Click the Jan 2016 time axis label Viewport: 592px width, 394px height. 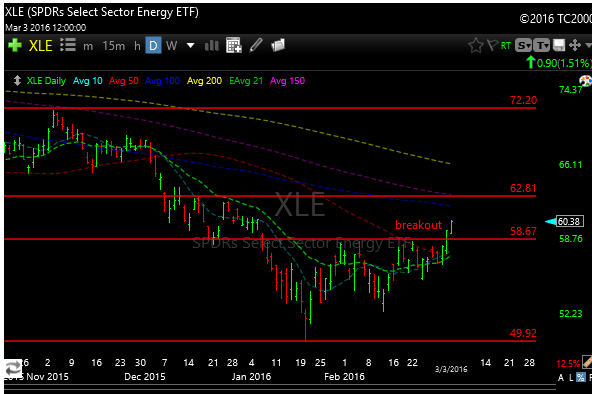[x=251, y=376]
